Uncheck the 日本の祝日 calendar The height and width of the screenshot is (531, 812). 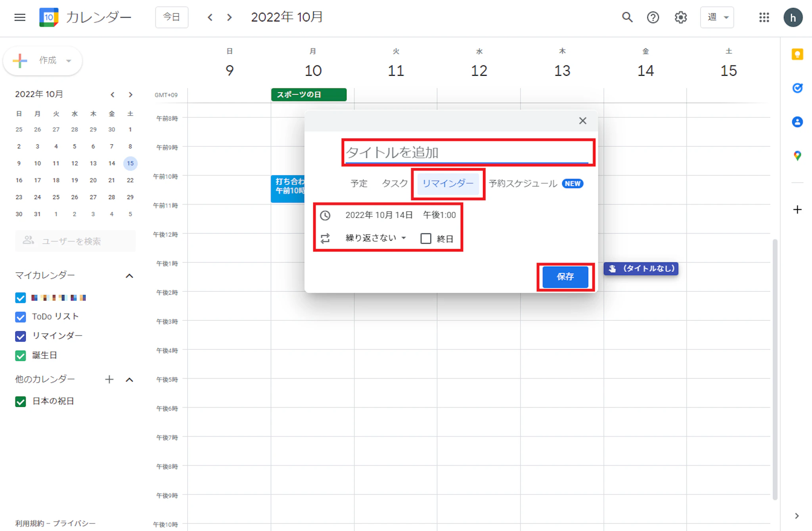tap(21, 401)
